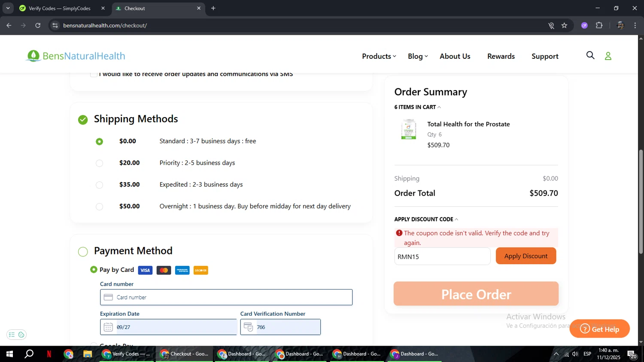This screenshot has width=644, height=362.
Task: Select the Pay by Card radio button
Action: 94,269
